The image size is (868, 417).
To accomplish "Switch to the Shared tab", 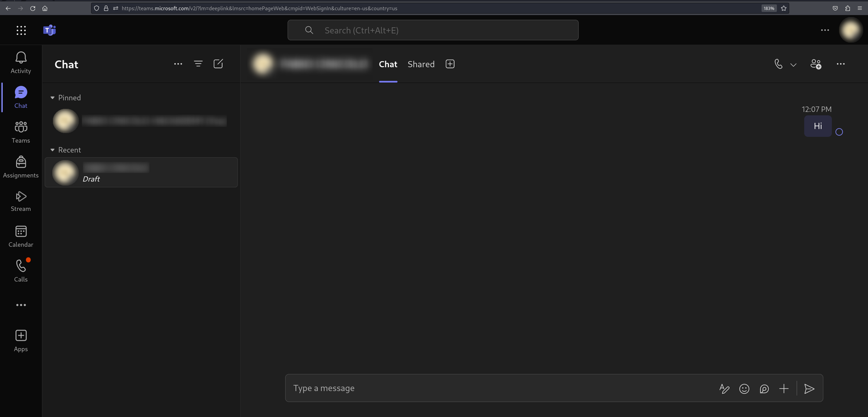I will (421, 64).
